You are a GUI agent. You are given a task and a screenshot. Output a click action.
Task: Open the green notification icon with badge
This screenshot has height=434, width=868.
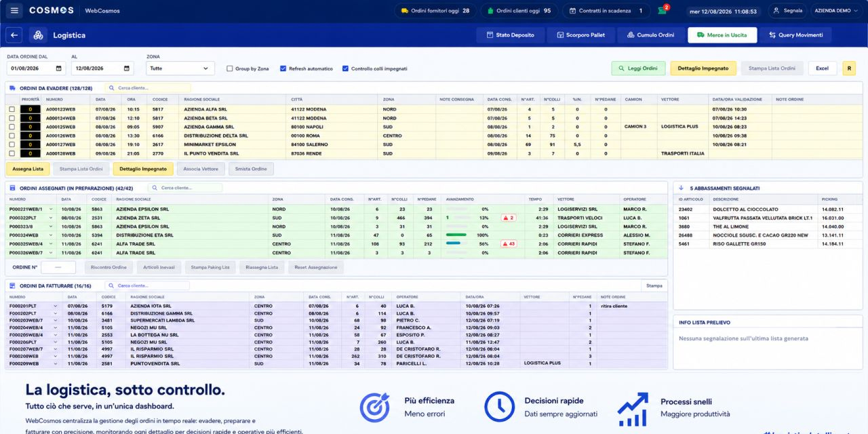pos(663,11)
